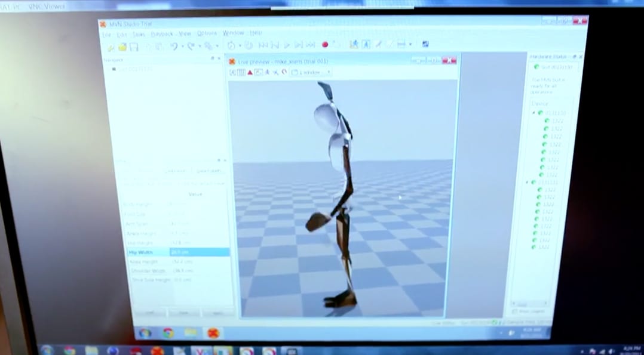Click the Chrome icon in inner taskbar
644x355 pixels.
(168, 333)
